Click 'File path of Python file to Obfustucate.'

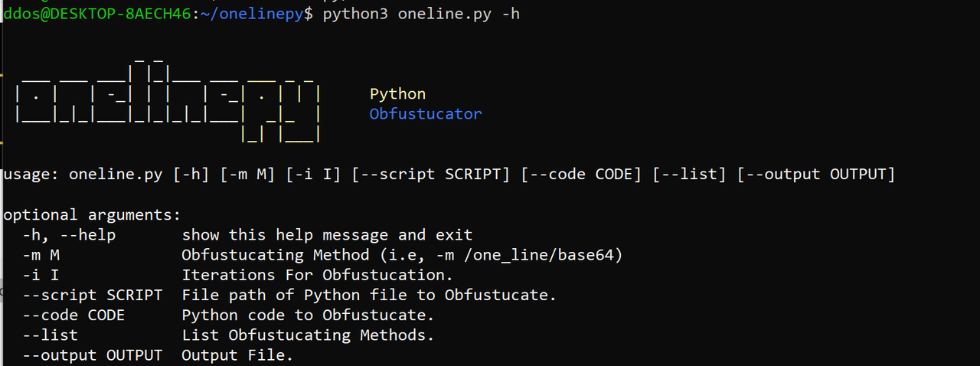(x=369, y=295)
